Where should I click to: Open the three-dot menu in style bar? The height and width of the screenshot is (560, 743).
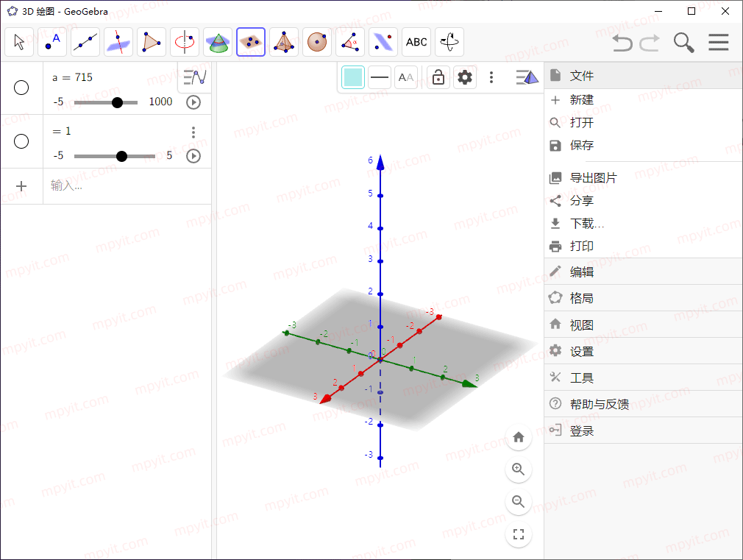[491, 77]
